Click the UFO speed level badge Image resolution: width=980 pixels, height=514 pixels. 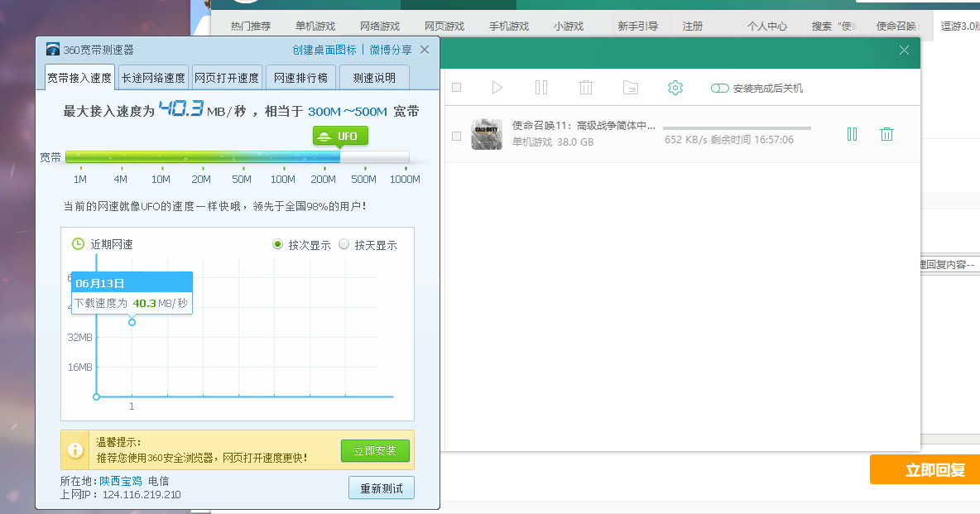pos(340,137)
